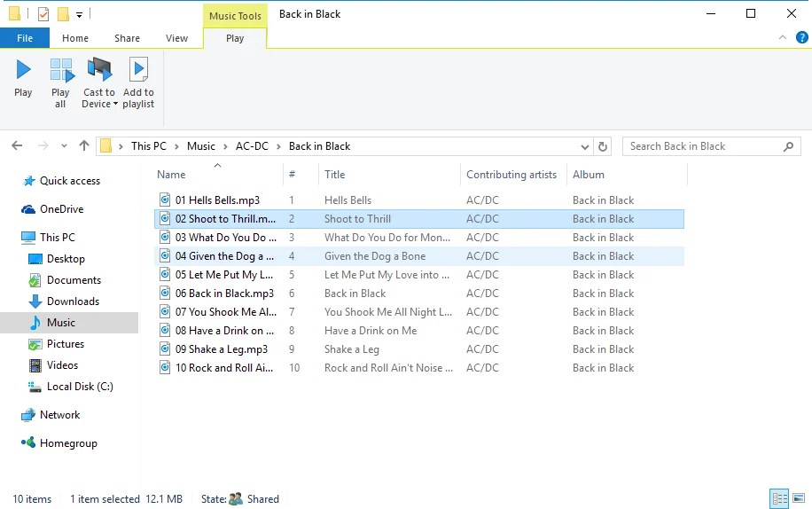Click Music in the address breadcrumb

pos(201,146)
